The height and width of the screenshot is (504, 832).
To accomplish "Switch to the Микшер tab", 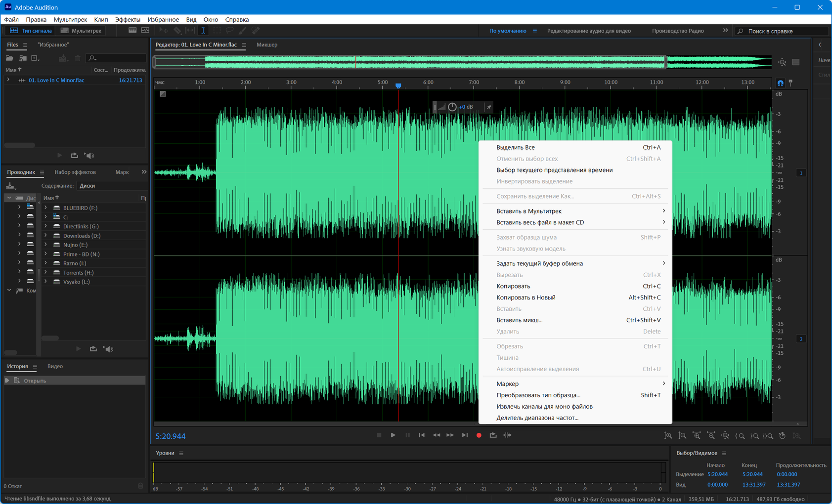I will tap(266, 45).
